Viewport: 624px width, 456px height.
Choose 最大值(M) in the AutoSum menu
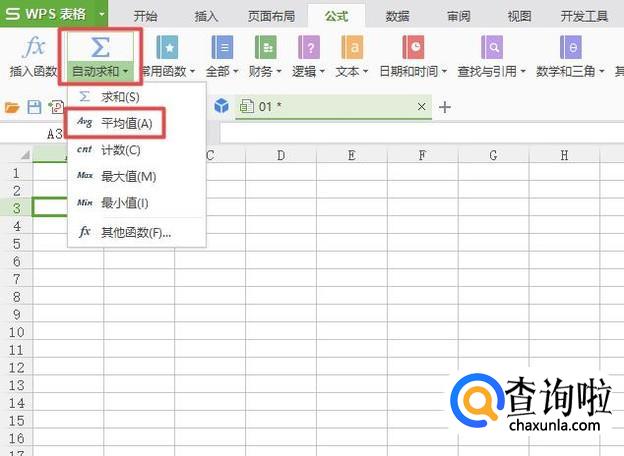pos(128,176)
